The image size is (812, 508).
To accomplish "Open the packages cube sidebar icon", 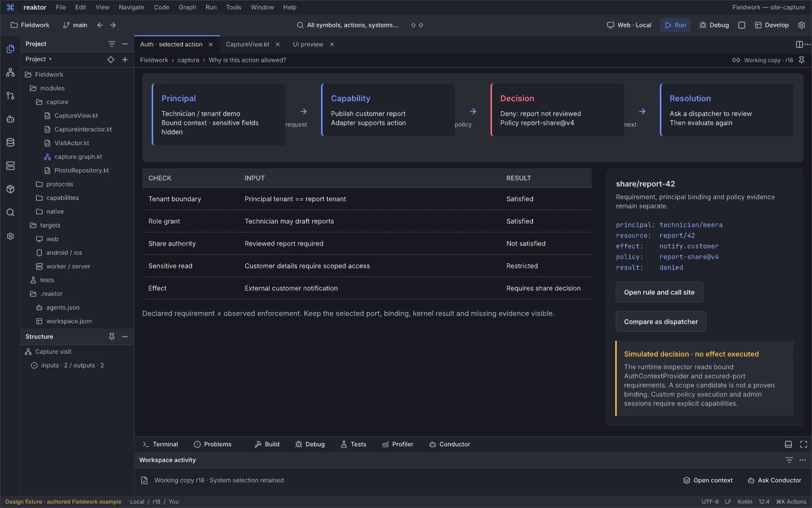I will (x=10, y=189).
